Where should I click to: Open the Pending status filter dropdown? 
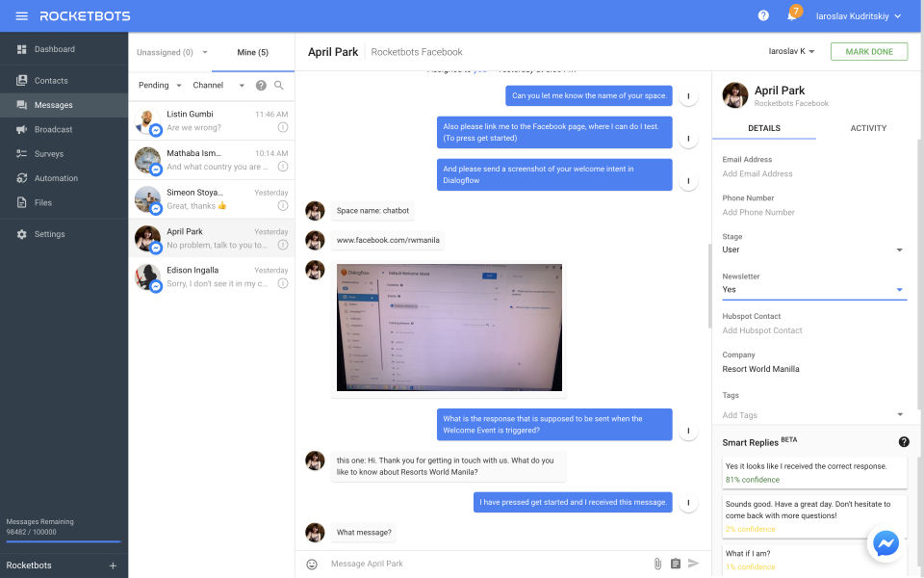pos(160,85)
